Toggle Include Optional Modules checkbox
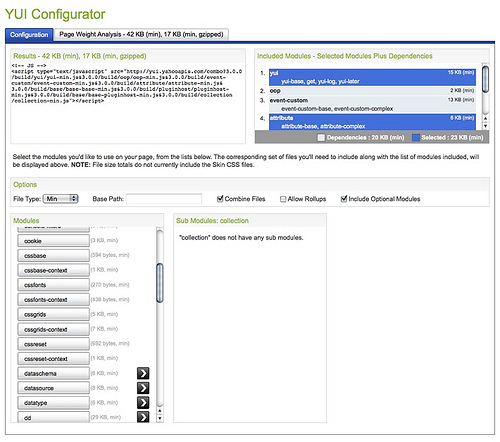The image size is (500, 442). [x=344, y=199]
